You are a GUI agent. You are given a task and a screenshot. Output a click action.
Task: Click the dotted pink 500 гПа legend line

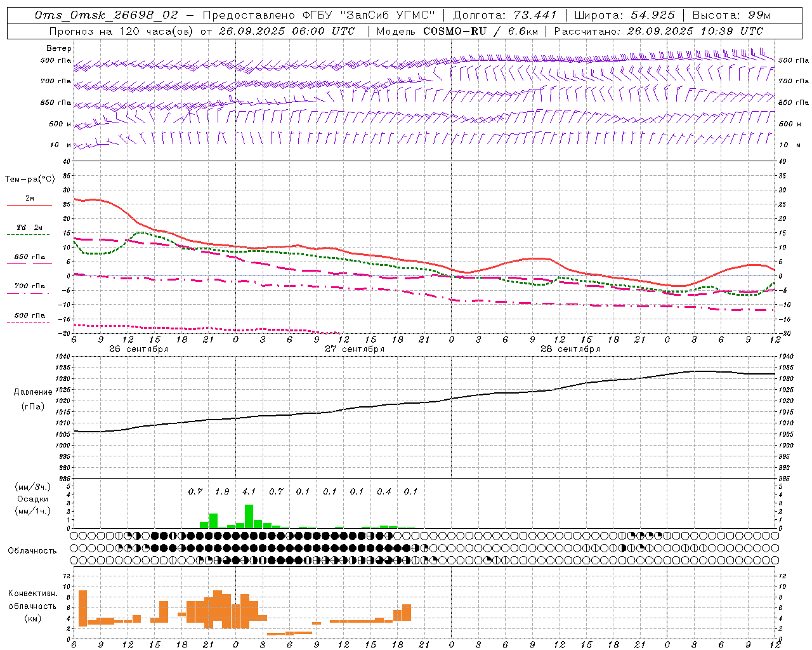click(28, 322)
